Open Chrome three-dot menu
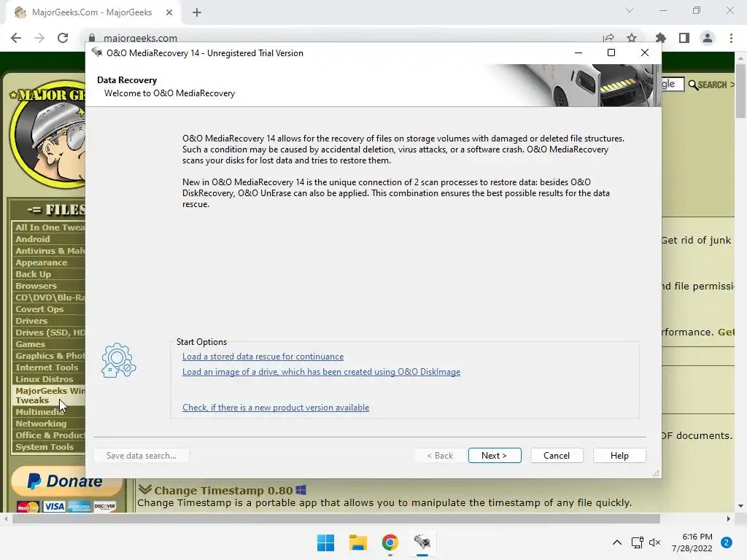This screenshot has width=747, height=560. click(x=731, y=38)
